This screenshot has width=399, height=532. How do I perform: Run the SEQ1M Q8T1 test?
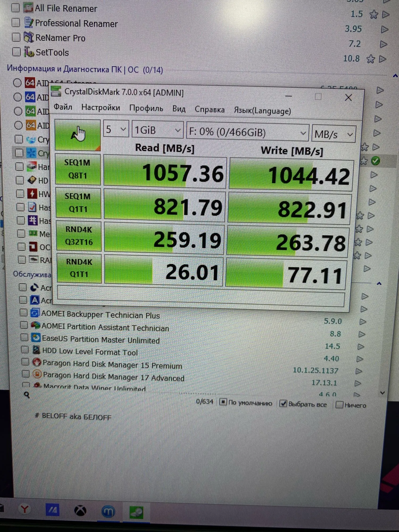click(78, 169)
